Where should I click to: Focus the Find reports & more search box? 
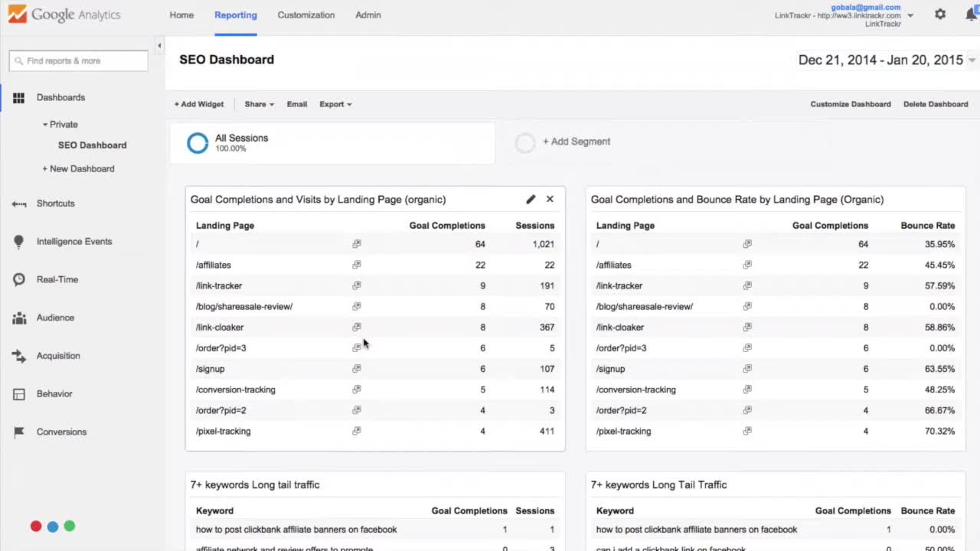point(78,60)
